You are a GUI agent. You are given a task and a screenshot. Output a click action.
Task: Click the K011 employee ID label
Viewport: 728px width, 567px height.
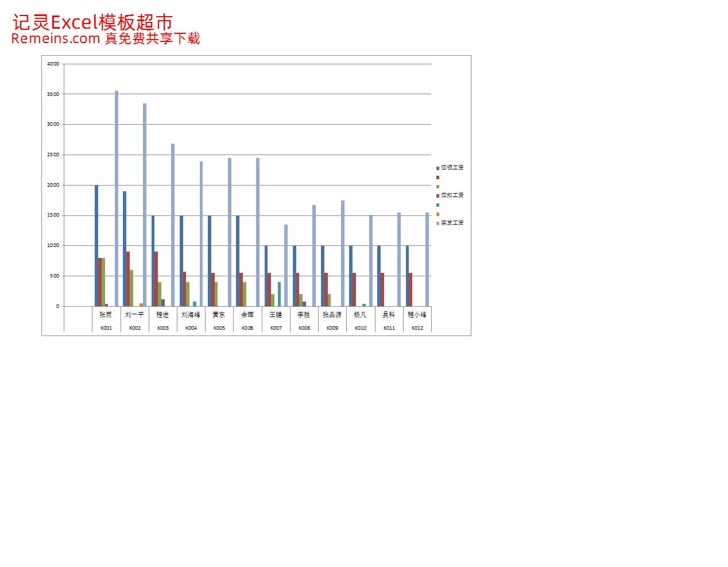click(389, 329)
